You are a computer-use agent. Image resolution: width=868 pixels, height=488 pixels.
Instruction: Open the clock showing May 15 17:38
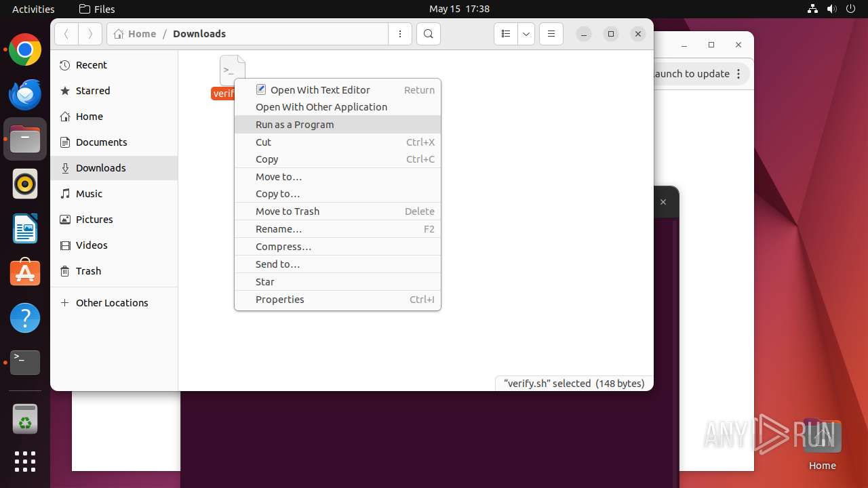(x=459, y=9)
